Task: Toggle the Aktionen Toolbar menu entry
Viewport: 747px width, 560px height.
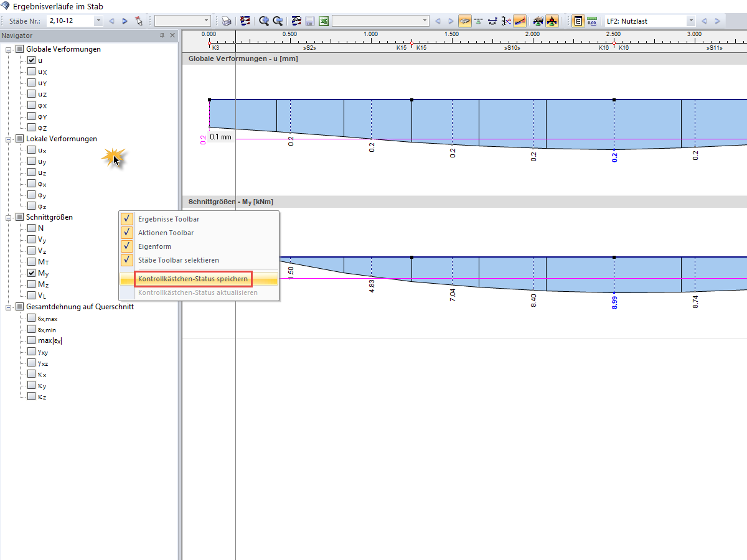Action: click(199, 233)
